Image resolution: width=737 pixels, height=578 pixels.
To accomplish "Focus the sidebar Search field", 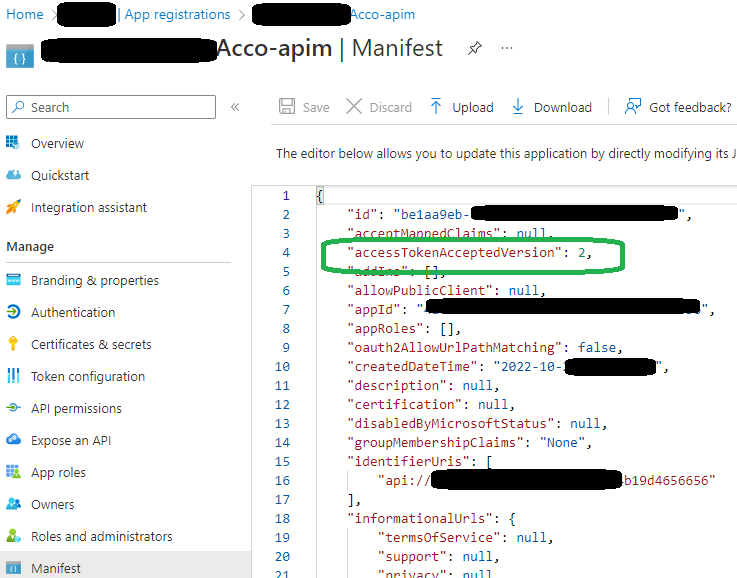I will (x=111, y=107).
